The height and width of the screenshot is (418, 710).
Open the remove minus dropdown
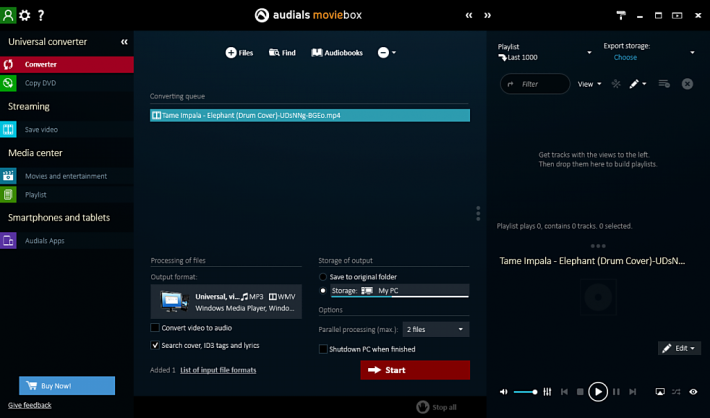click(x=387, y=53)
